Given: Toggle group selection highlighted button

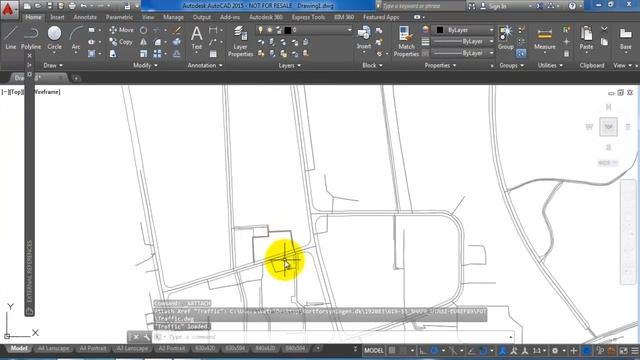Looking at the screenshot, I should (521, 53).
